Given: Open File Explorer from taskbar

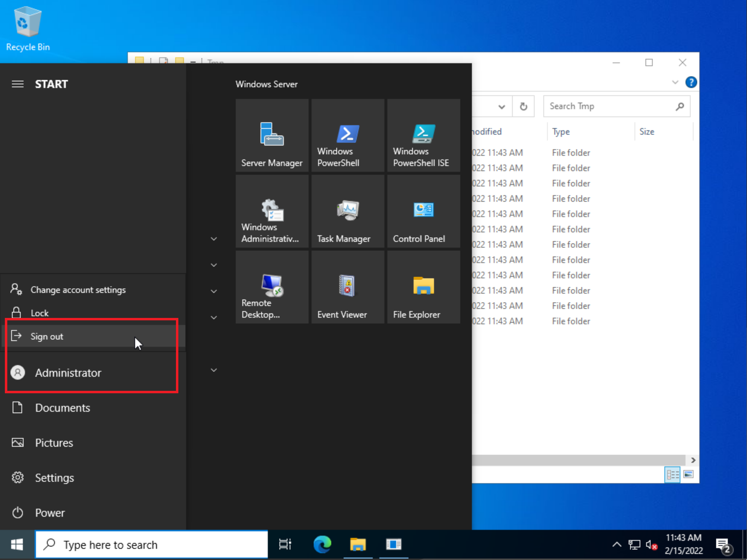Looking at the screenshot, I should pos(358,545).
